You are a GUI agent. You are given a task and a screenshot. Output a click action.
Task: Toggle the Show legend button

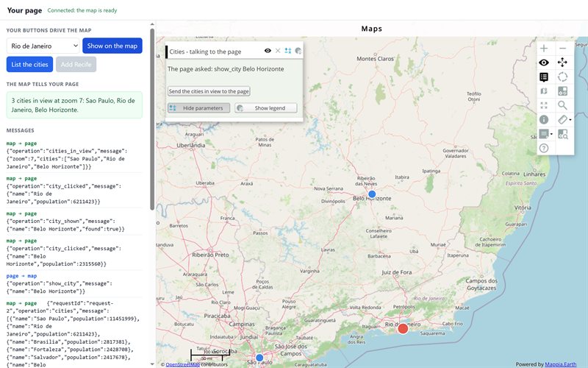[266, 108]
